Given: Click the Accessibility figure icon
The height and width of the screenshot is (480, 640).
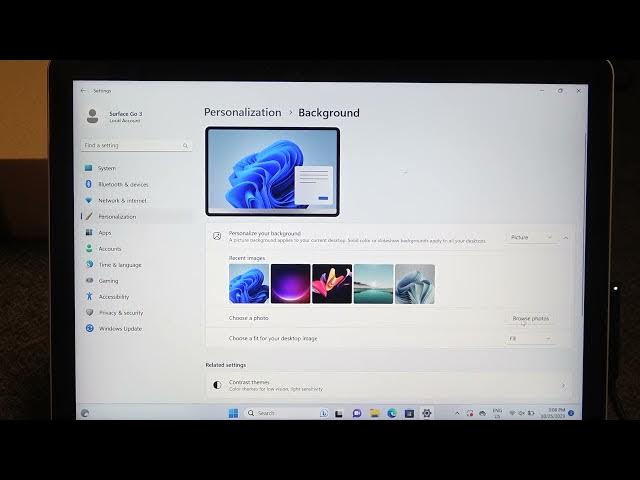Looking at the screenshot, I should click(x=89, y=296).
